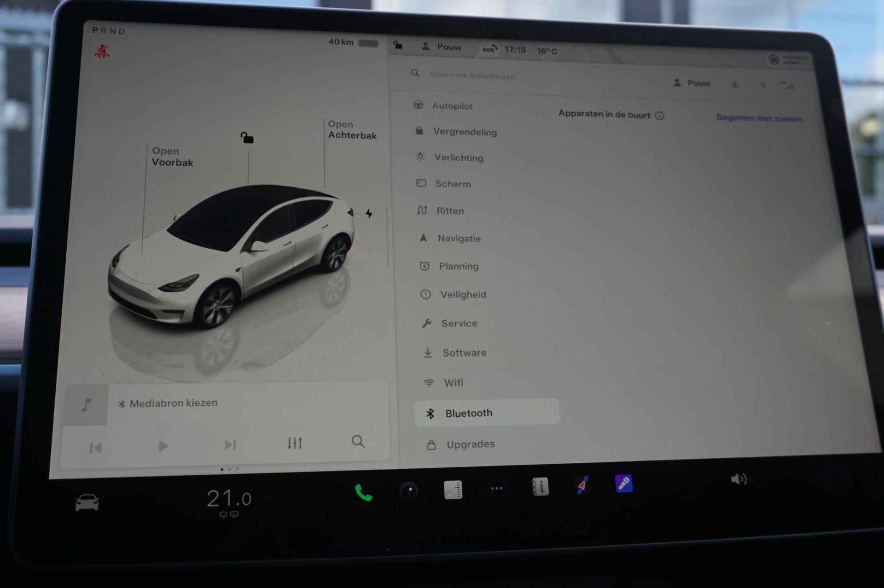The width and height of the screenshot is (884, 588).
Task: Open Autopilot settings
Action: (x=455, y=105)
